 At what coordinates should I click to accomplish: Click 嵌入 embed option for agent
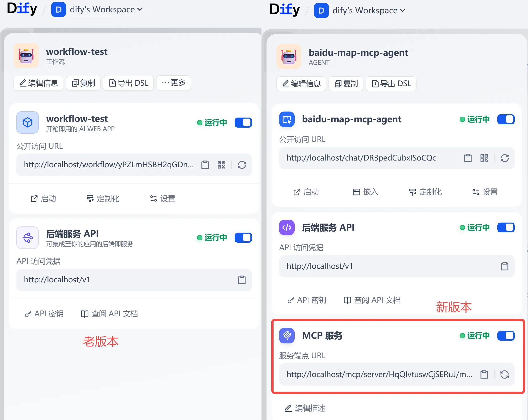[x=365, y=192]
